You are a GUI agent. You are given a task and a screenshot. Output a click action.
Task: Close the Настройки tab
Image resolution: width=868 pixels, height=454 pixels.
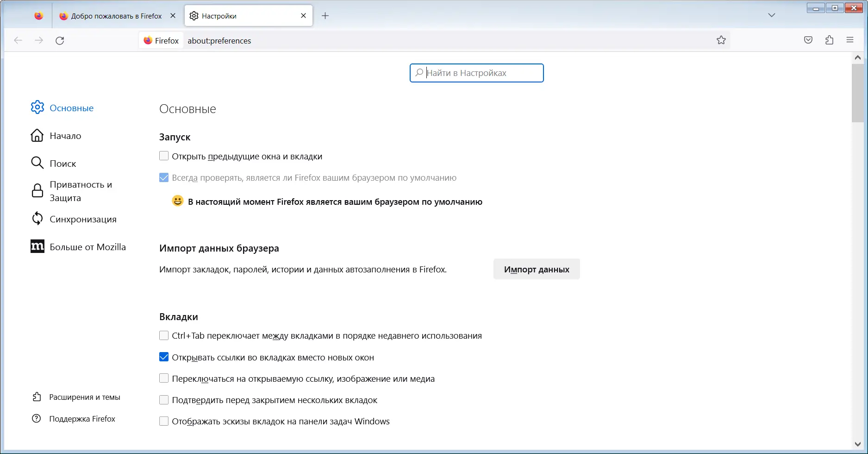tap(303, 16)
